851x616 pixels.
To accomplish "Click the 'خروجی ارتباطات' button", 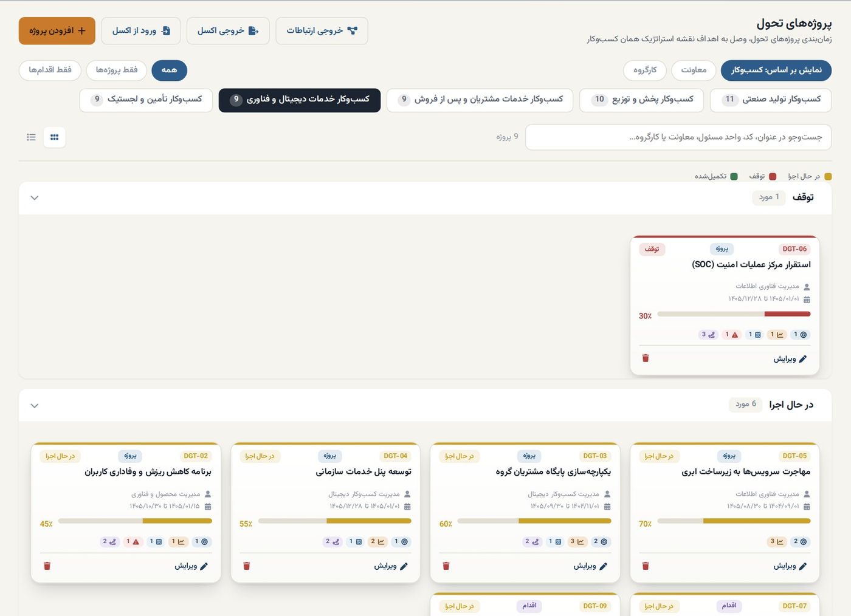I will click(322, 31).
